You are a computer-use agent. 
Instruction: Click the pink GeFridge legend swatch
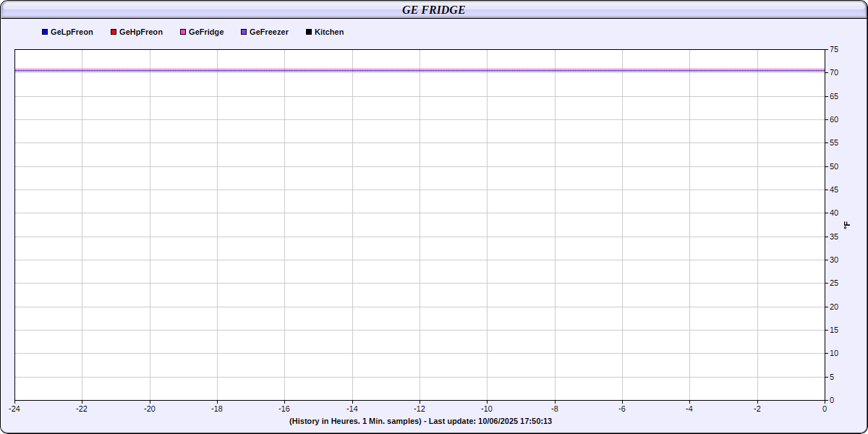183,33
